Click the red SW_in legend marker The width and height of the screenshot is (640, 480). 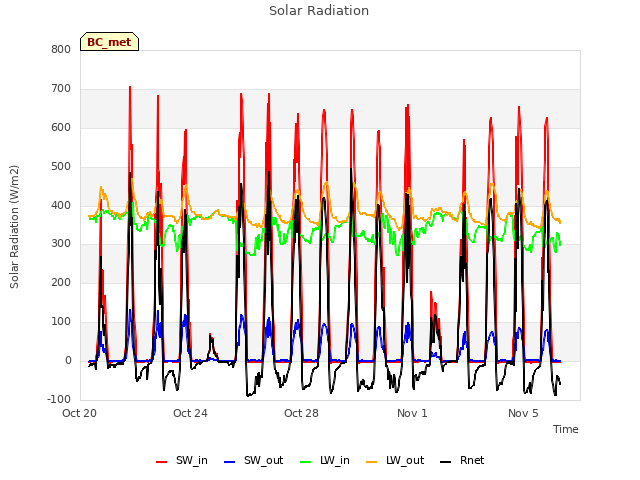(162, 462)
